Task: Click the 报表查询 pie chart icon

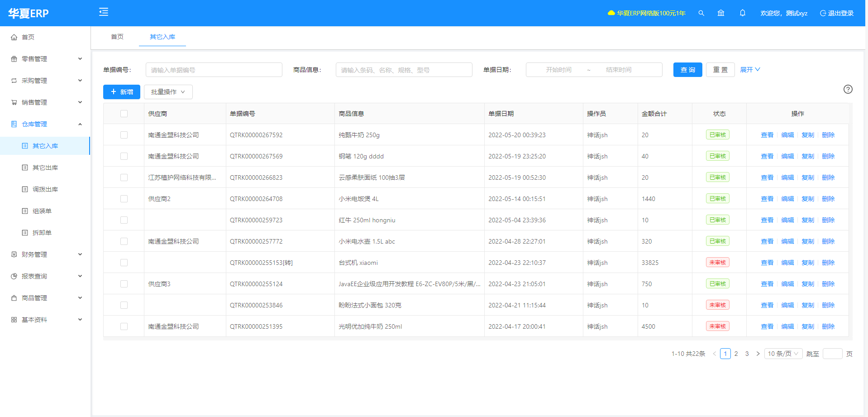Action: pos(14,276)
